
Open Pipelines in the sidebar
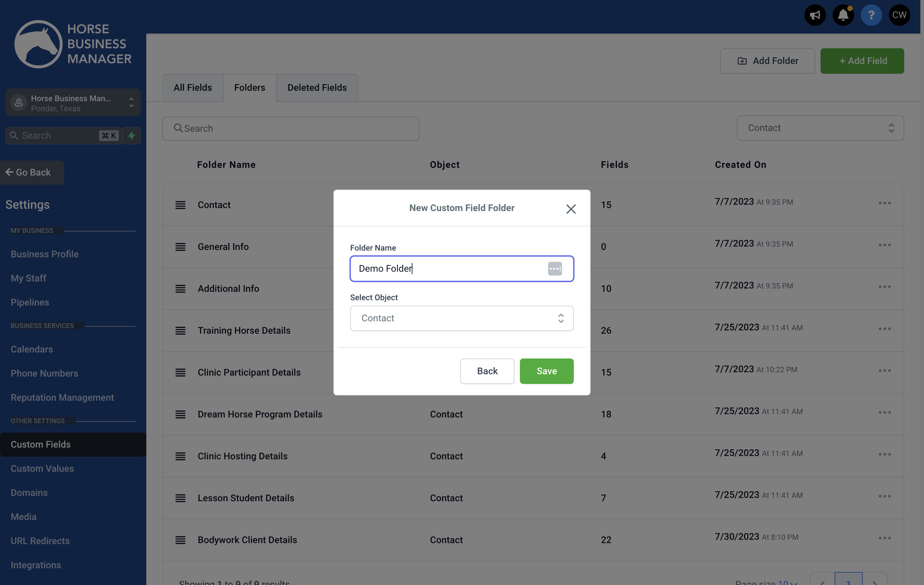(x=30, y=303)
